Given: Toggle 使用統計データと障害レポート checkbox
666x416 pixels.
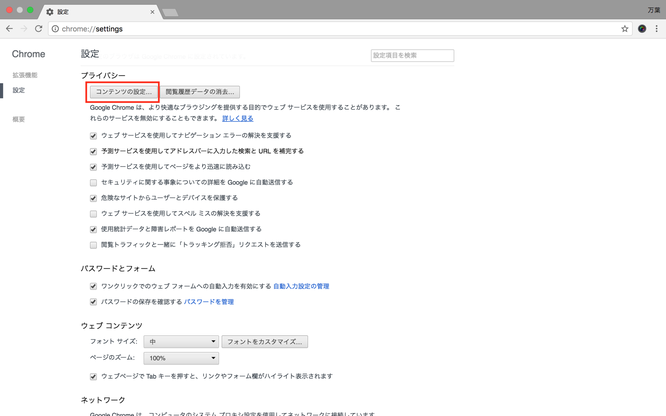Looking at the screenshot, I should point(93,229).
